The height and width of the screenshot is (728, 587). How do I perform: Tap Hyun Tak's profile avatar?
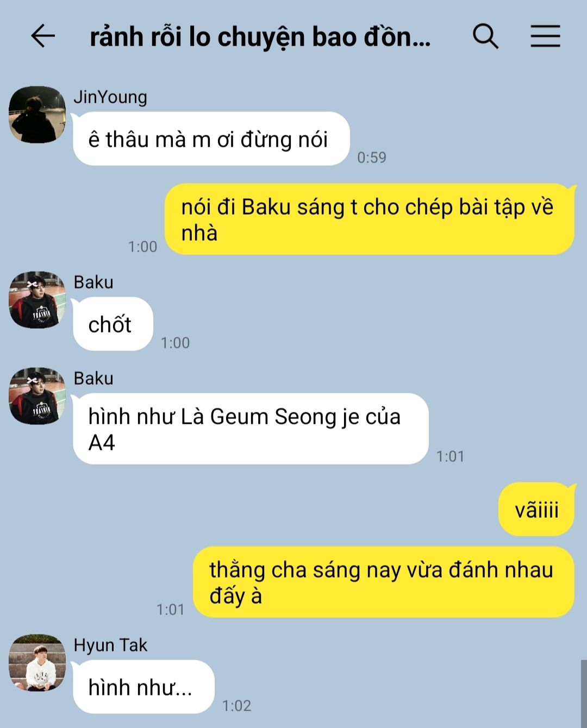(38, 663)
